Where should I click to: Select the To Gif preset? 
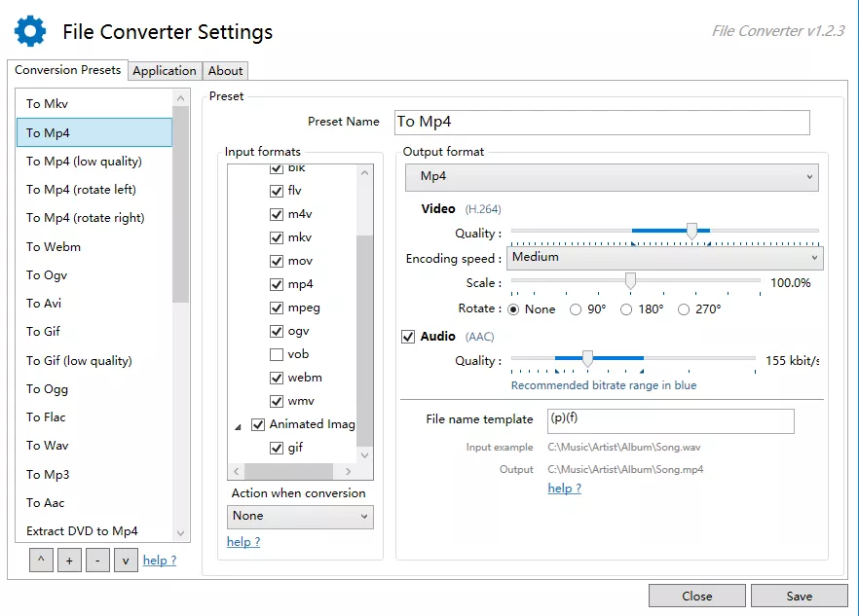(94, 332)
